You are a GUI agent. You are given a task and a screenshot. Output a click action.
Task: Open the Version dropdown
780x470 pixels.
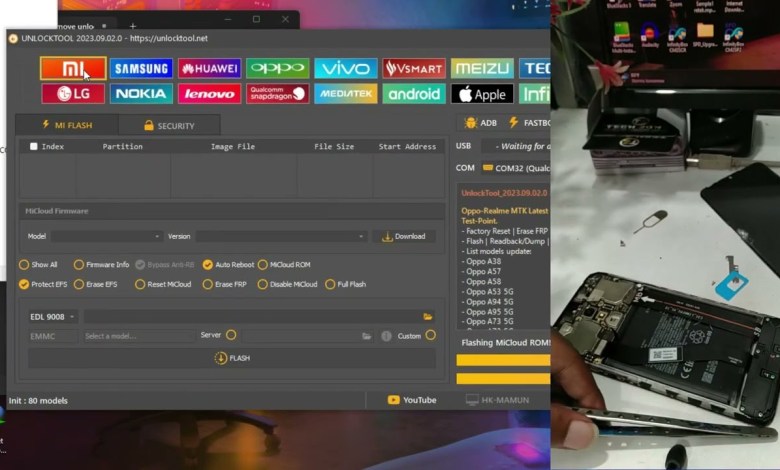281,236
